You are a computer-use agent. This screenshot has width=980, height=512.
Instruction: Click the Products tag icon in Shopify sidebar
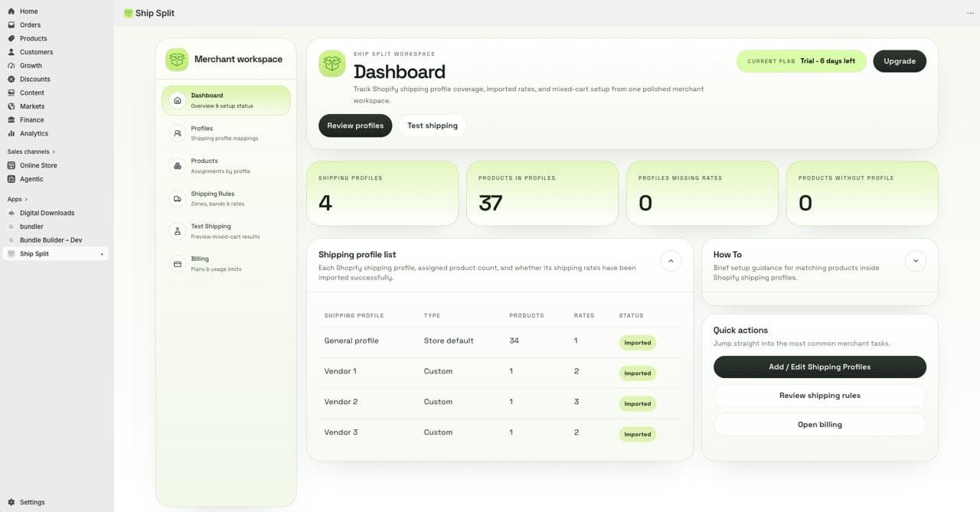[11, 38]
